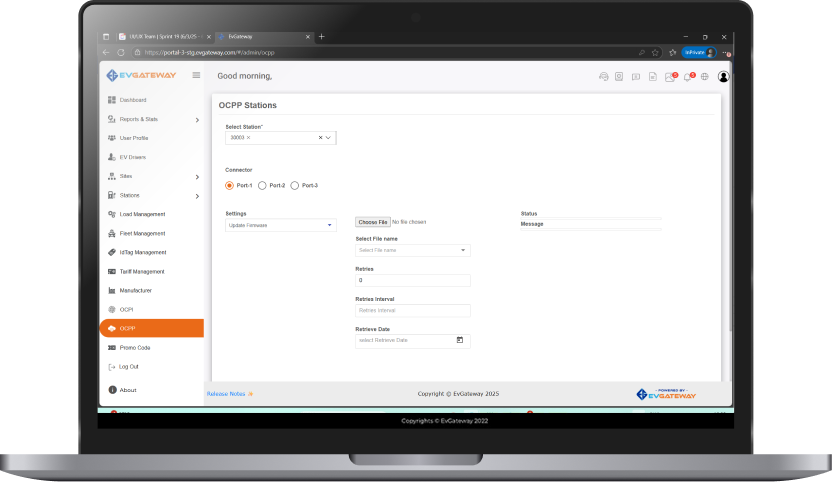Open the Release Notes link
Viewport: 832px width, 482px height.
(x=225, y=394)
